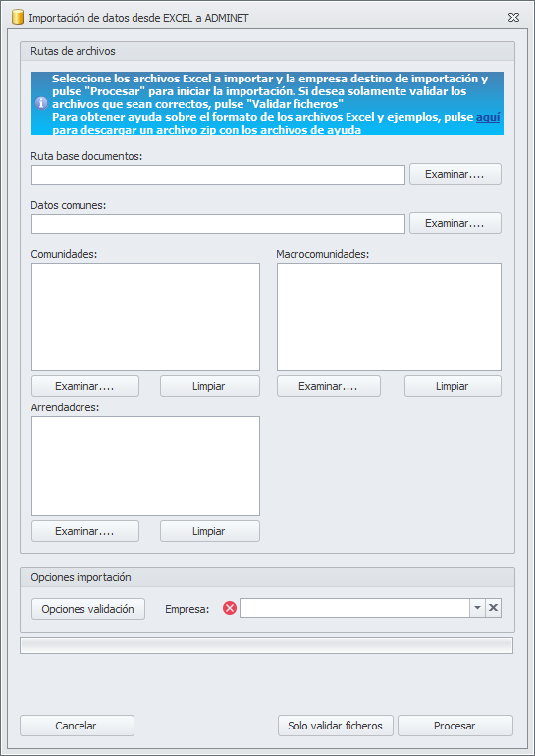Click Examinar under the Arrendadores list
The image size is (535, 756).
[x=85, y=531]
